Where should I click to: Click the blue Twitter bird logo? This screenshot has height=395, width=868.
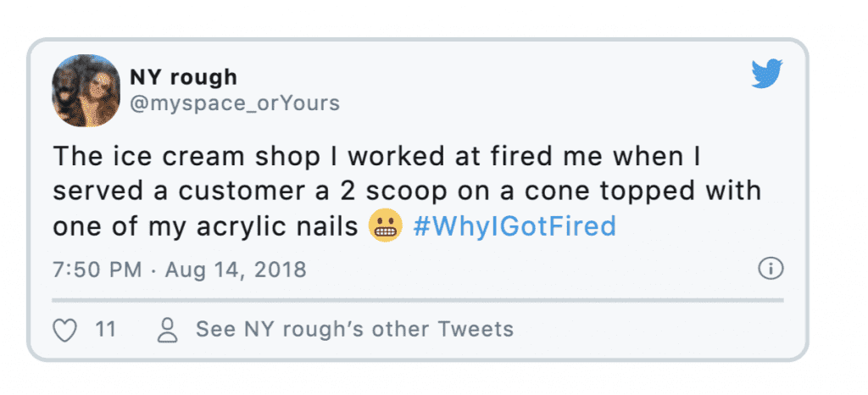pyautogui.click(x=766, y=73)
